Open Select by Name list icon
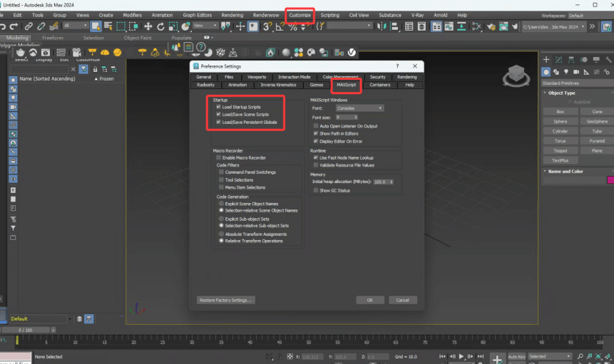Viewport: 614px width, 364px height. point(108,26)
